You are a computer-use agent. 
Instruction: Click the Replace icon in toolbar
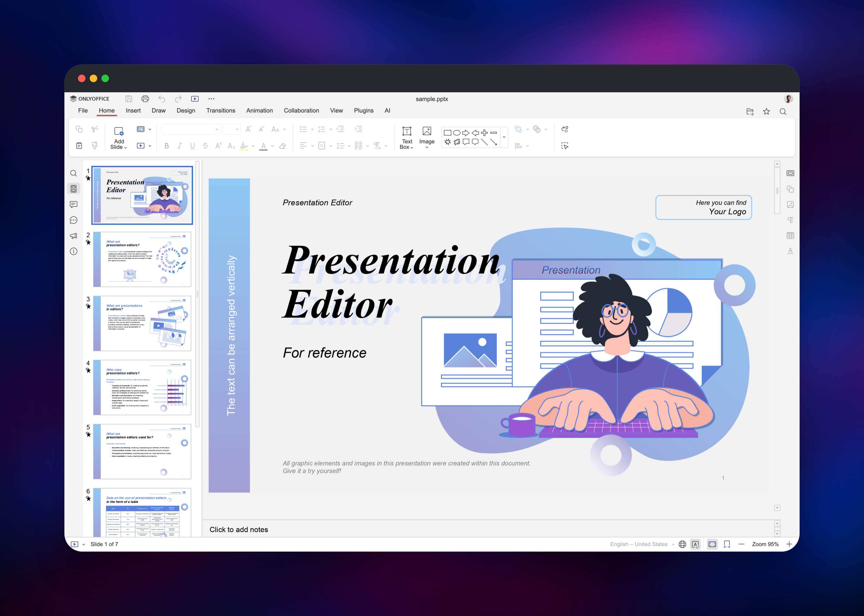coord(565,129)
